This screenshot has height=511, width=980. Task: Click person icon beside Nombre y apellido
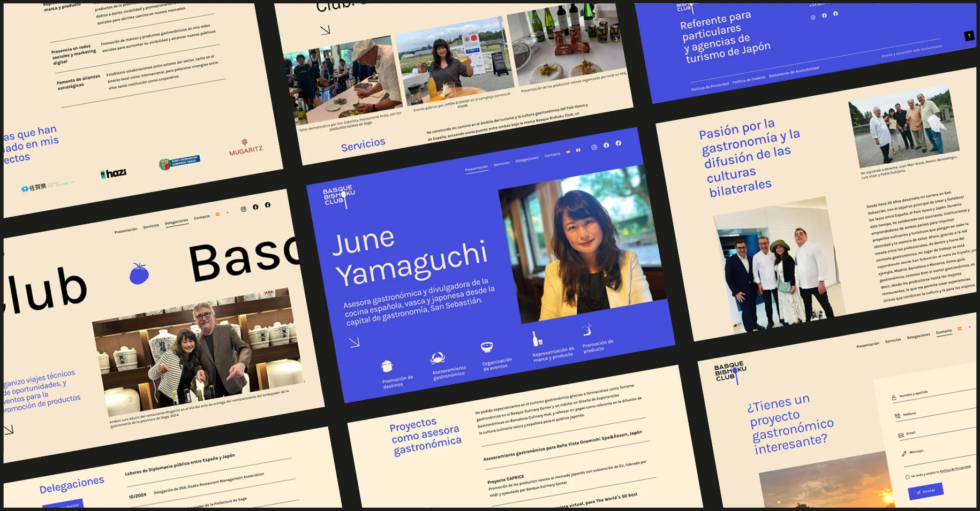click(x=894, y=398)
